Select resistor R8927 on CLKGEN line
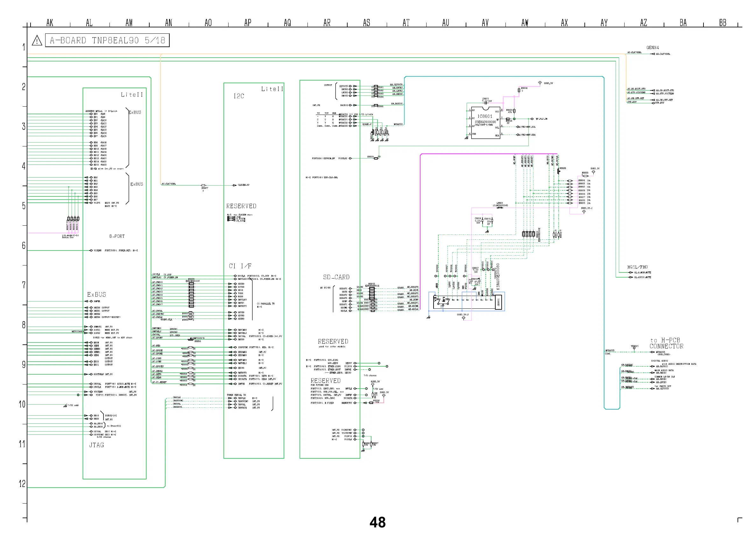Image resolution: width=756 pixels, height=536 pixels. click(203, 186)
